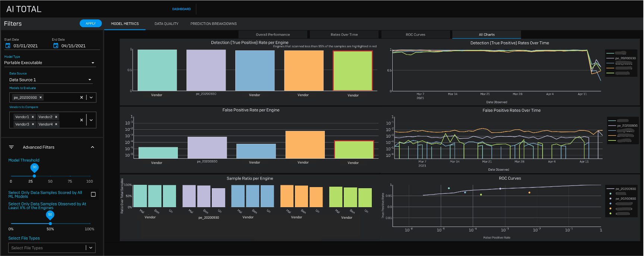Click the Start Date field showing 03/01/2021
Screen dimensions: 644x256
[x=25, y=46]
